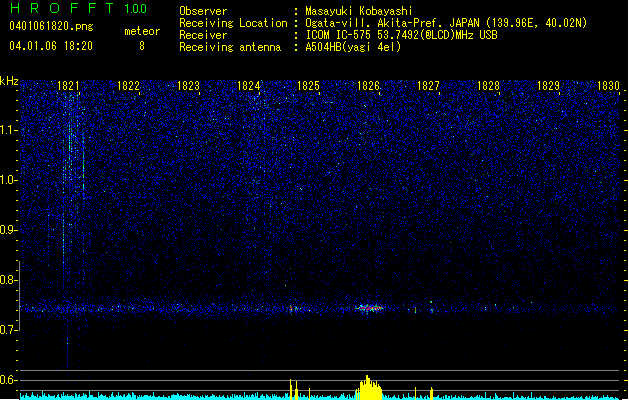Screen dimensions: 629x400
Task: Click the 0.7 kHz frequency label
Action: pyautogui.click(x=8, y=330)
